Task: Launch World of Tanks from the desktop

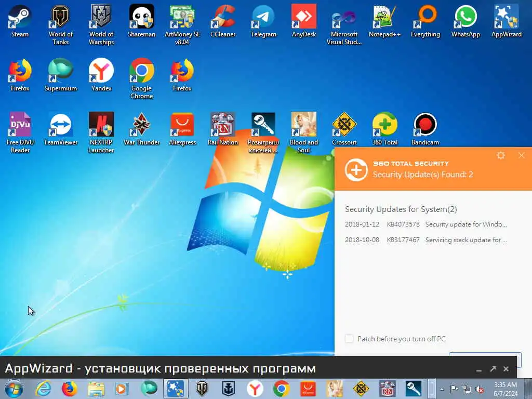Action: 60,24
